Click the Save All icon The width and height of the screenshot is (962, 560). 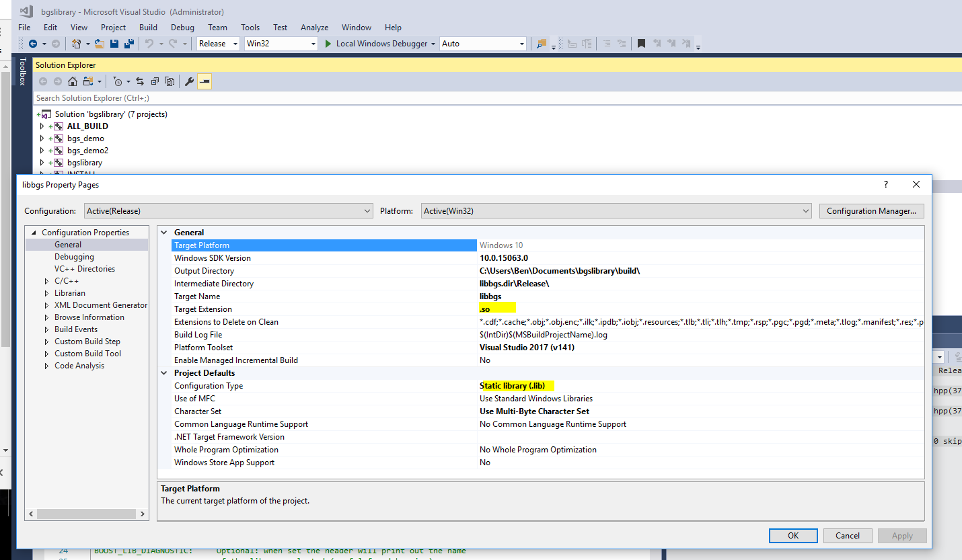point(128,44)
